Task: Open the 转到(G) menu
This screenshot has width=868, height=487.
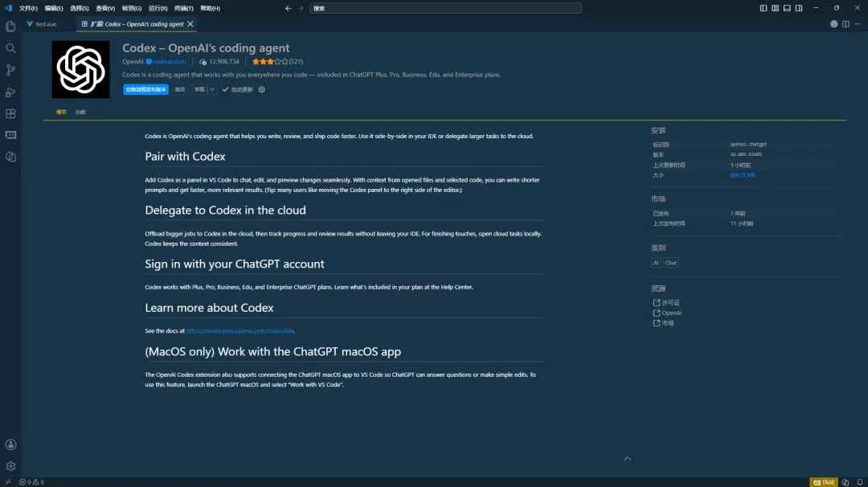Action: pyautogui.click(x=132, y=8)
